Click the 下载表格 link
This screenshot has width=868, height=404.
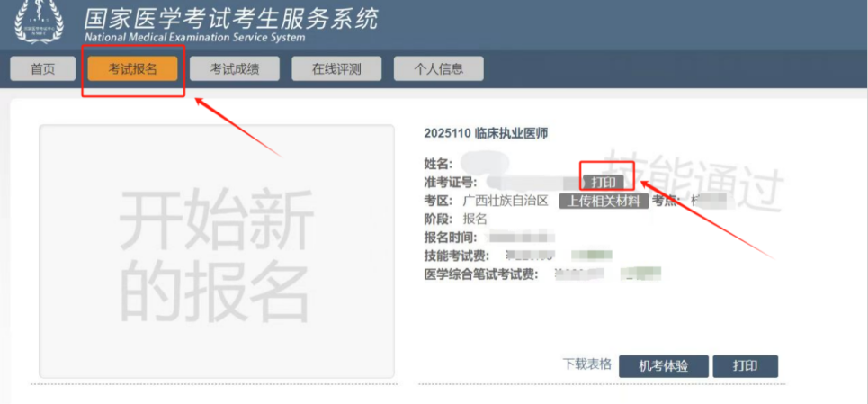tap(586, 364)
